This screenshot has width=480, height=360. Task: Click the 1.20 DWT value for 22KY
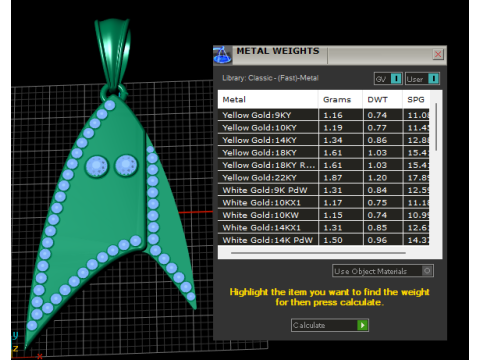click(377, 178)
